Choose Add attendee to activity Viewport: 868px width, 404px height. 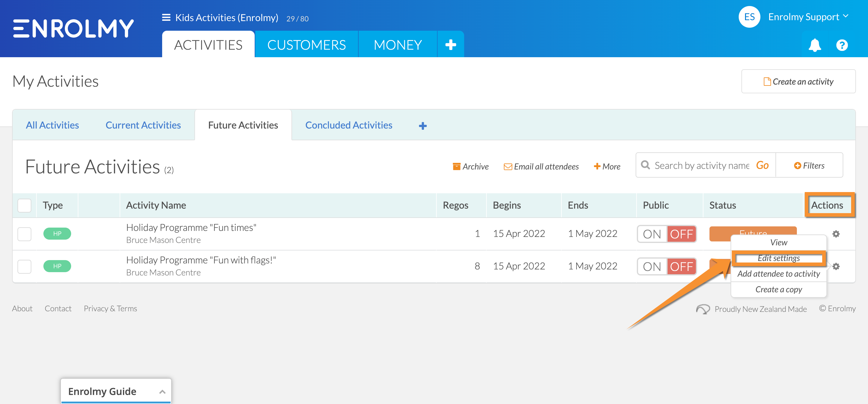778,274
